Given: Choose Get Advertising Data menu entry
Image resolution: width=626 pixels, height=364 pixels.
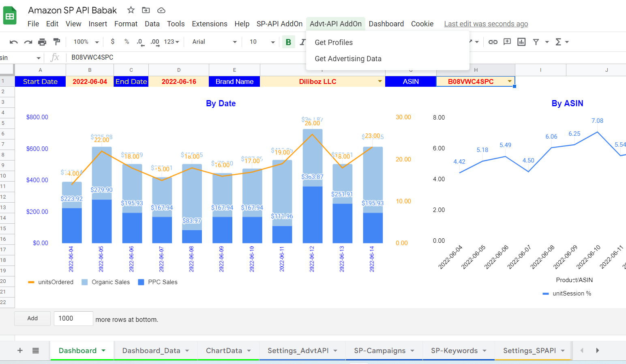Looking at the screenshot, I should click(388, 59).
